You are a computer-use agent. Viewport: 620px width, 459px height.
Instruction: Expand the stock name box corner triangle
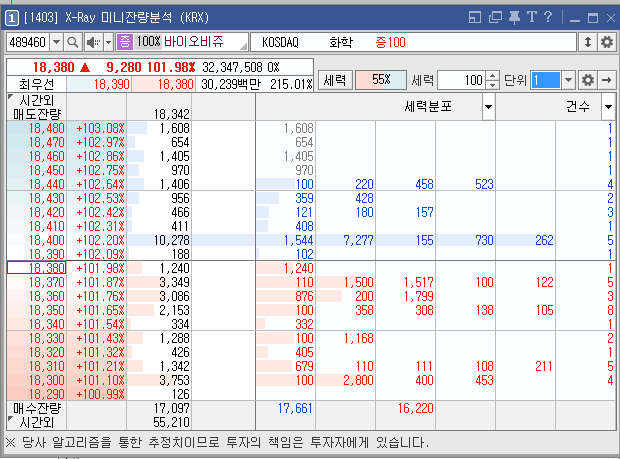[x=244, y=46]
